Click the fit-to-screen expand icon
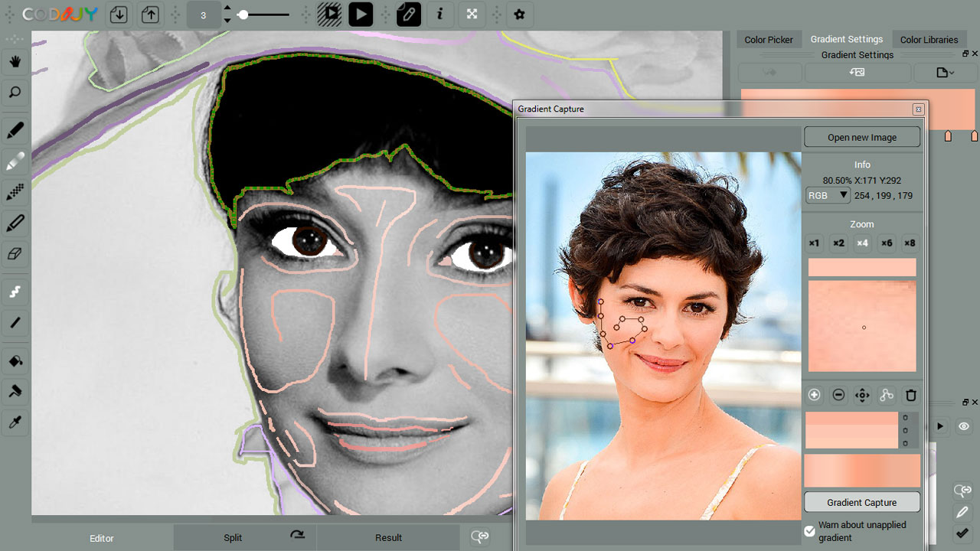Viewport: 980px width, 551px height. point(472,14)
